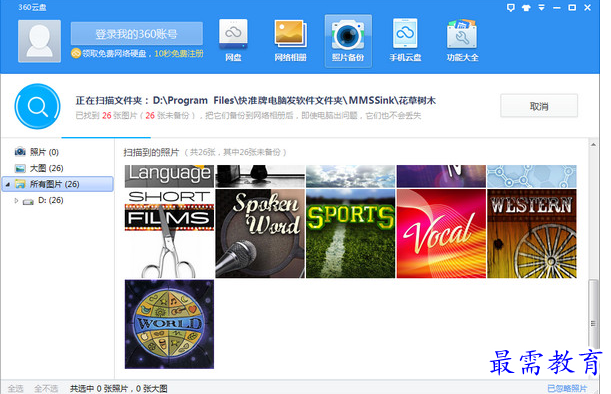The height and width of the screenshot is (394, 611).
Task: Select the Spoken Word thumbnail
Action: click(x=260, y=233)
